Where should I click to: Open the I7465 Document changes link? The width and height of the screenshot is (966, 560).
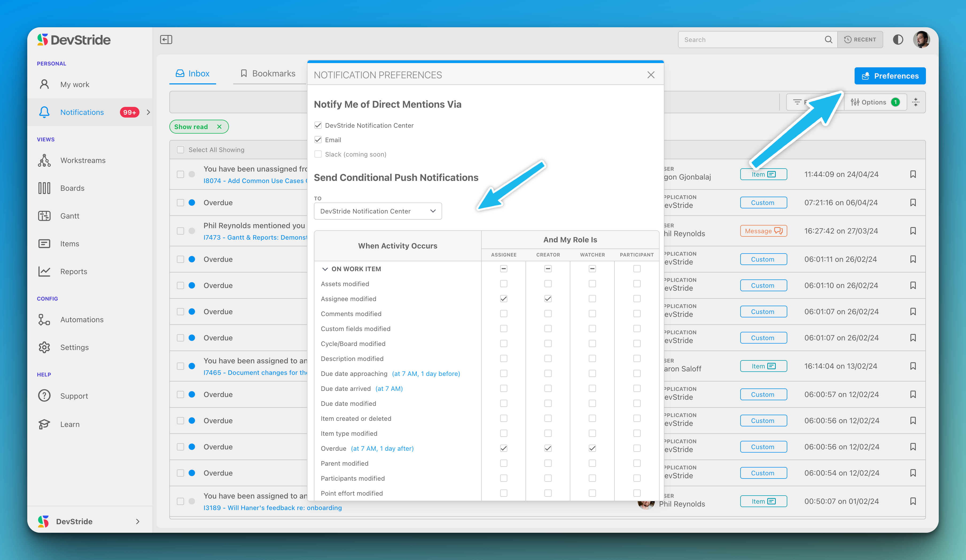tap(255, 372)
